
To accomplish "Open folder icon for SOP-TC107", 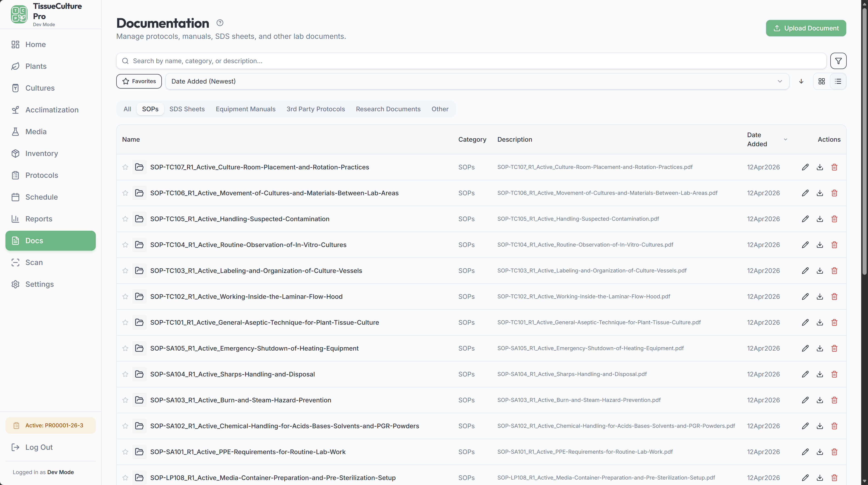I will 139,167.
